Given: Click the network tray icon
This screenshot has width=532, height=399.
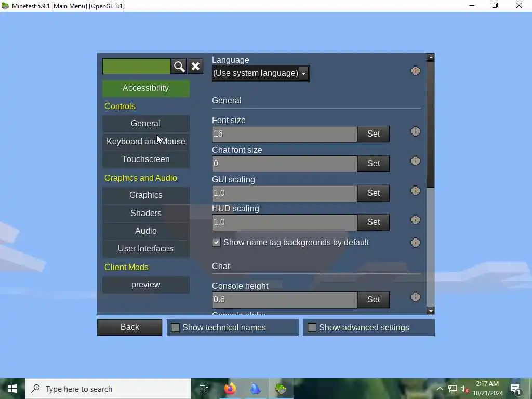Looking at the screenshot, I should tap(453, 389).
